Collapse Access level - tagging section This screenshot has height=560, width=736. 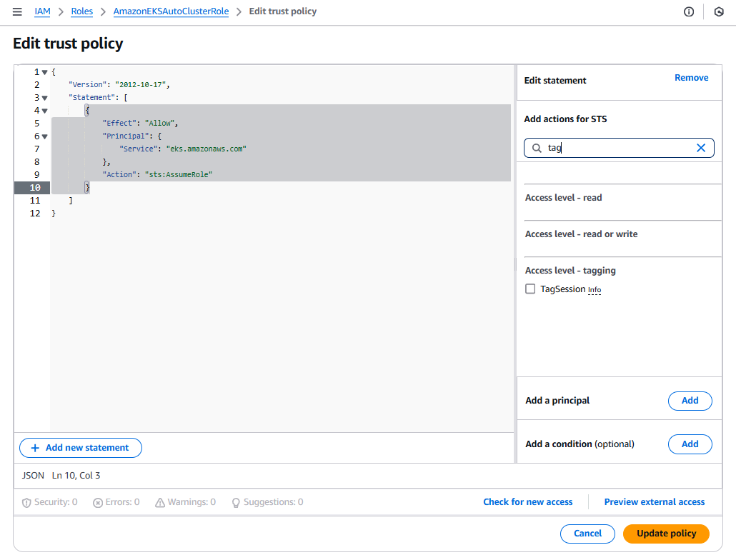pyautogui.click(x=570, y=271)
